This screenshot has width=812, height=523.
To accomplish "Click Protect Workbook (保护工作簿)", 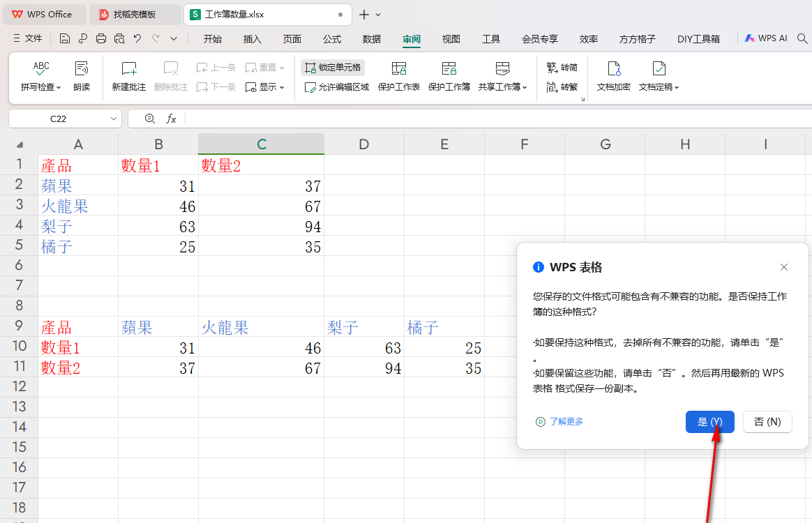I will (449, 76).
